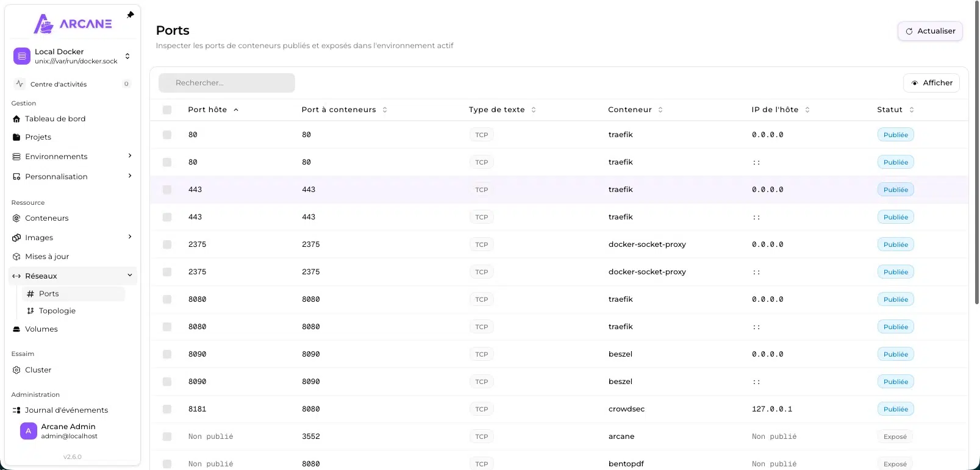Click the refresh icon in Actualiser

click(x=909, y=31)
